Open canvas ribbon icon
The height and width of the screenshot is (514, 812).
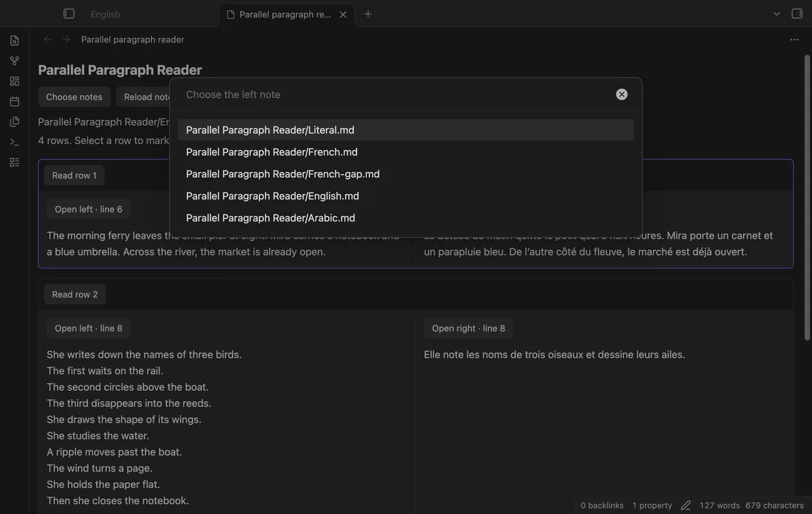(x=14, y=81)
